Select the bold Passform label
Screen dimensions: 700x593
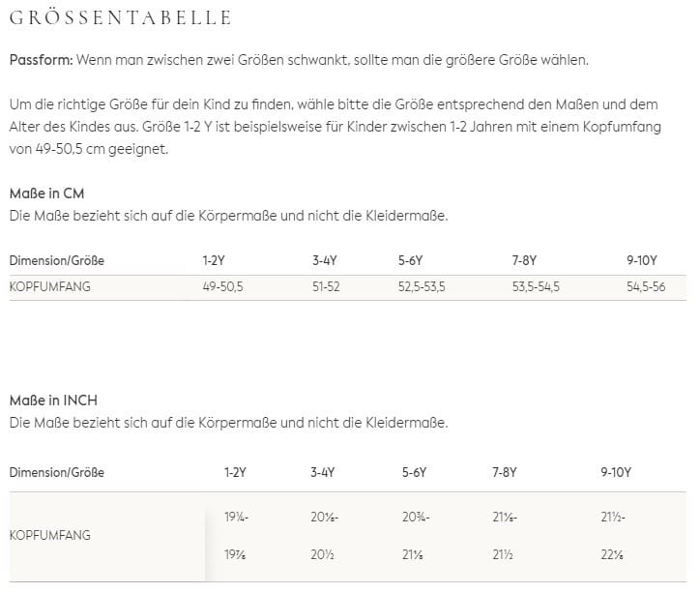(x=41, y=60)
